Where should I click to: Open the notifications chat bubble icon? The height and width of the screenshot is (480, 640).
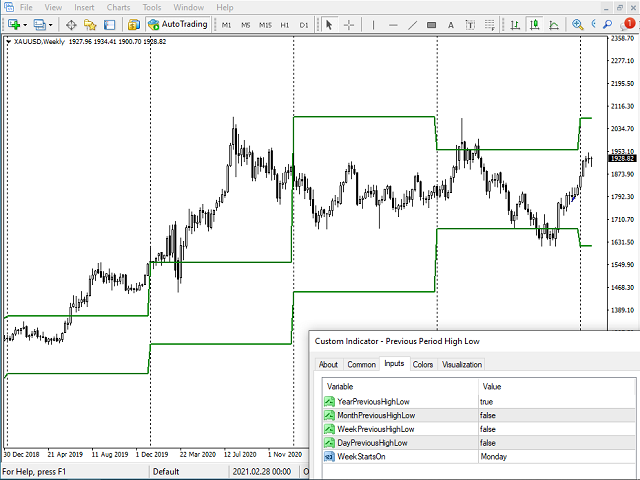point(627,24)
